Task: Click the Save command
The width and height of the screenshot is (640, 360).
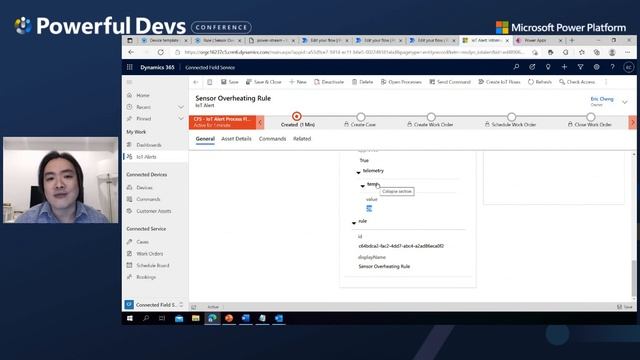Action: (229, 82)
